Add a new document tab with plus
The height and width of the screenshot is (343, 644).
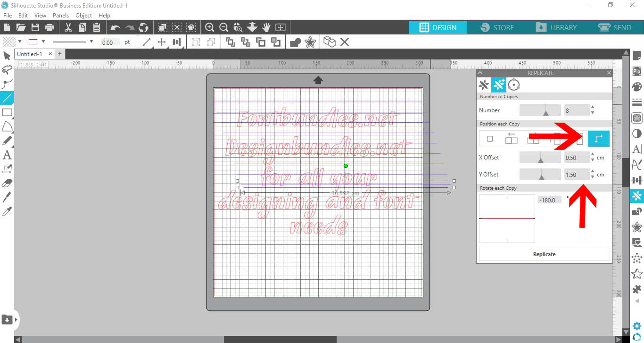click(x=60, y=54)
